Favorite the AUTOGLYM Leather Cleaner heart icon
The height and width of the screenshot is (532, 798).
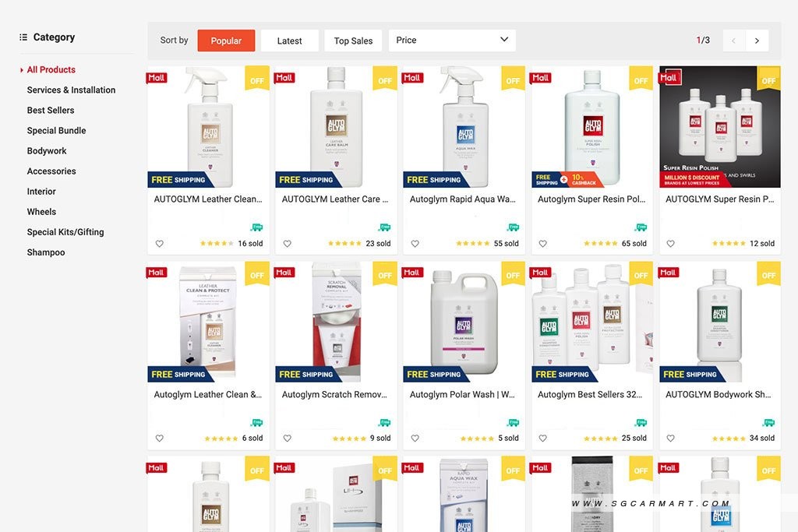tap(159, 244)
